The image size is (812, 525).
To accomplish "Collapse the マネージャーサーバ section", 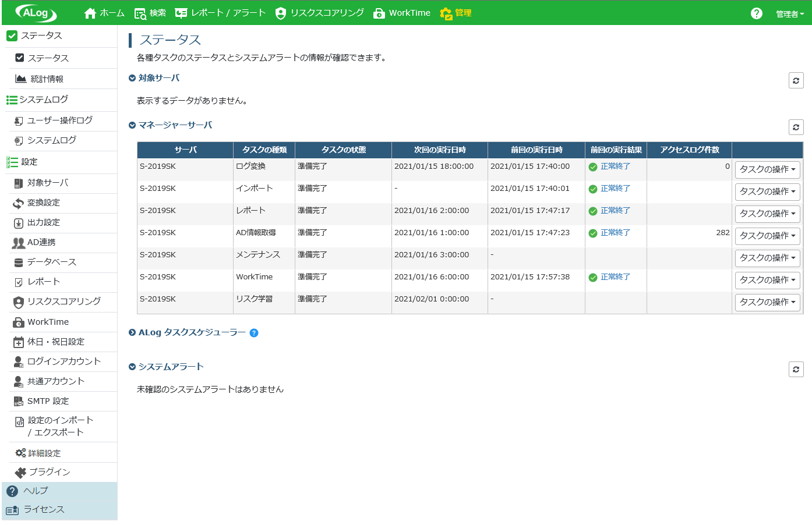I will (132, 126).
